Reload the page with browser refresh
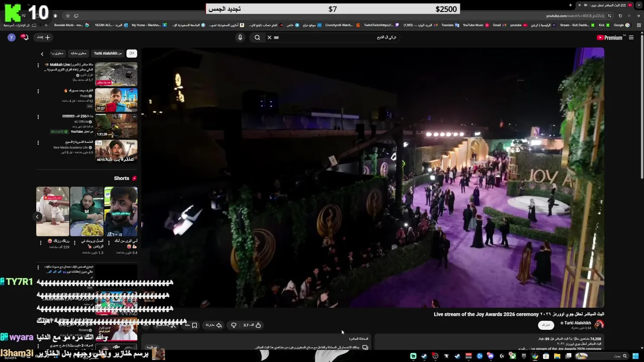644x362 pixels. (620, 16)
